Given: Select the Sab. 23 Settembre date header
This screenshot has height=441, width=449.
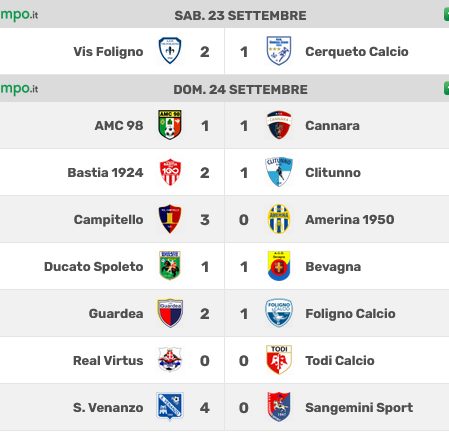Looking at the screenshot, I should (x=240, y=15).
